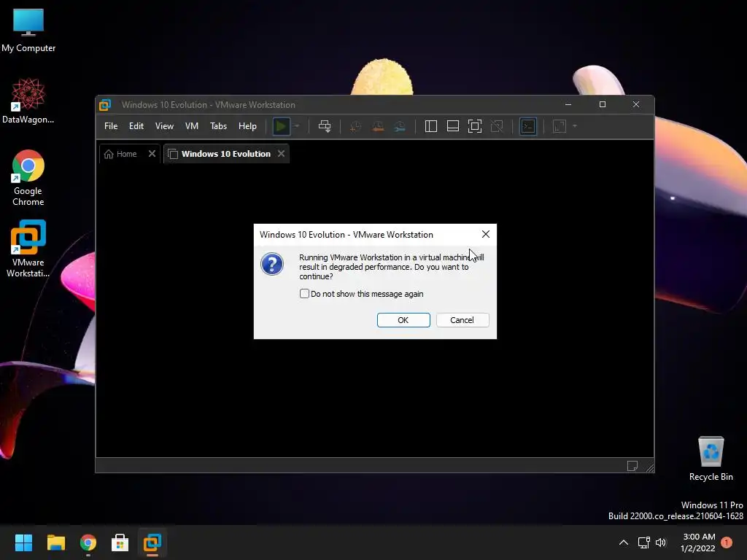
Task: Select the Google Chrome desktop shortcut
Action: [28, 178]
